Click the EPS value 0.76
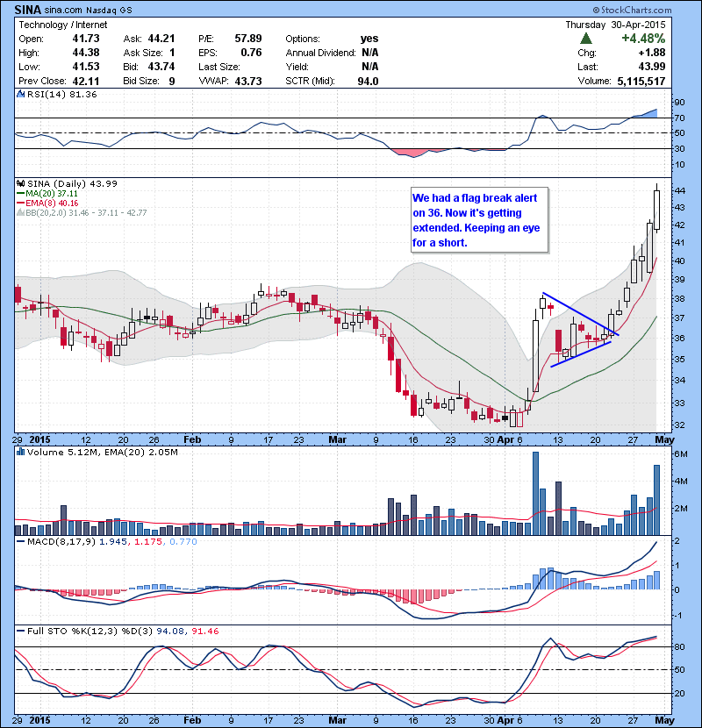 pyautogui.click(x=251, y=53)
